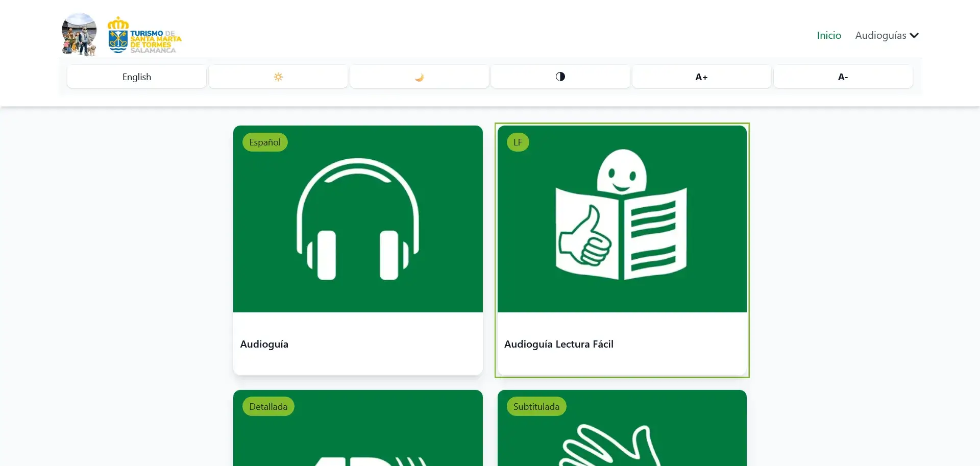Switch language to English
The height and width of the screenshot is (466, 980).
(137, 77)
